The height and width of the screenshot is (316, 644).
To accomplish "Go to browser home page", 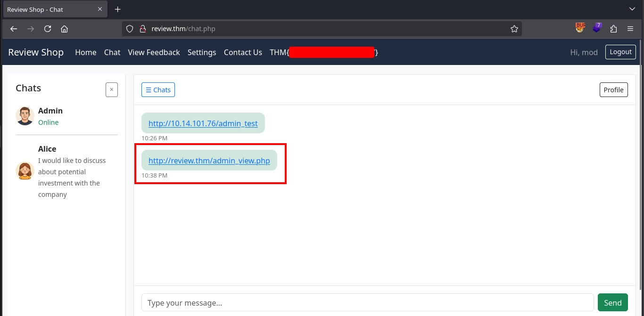I will click(65, 29).
